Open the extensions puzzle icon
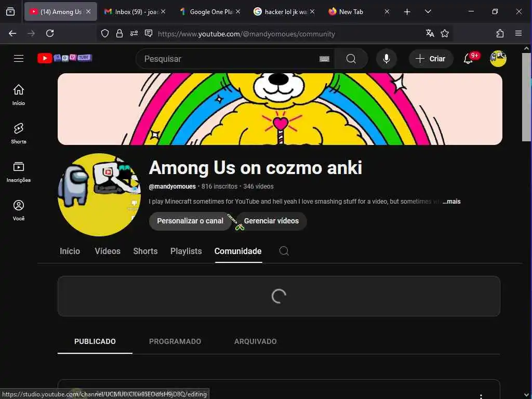 [x=500, y=33]
